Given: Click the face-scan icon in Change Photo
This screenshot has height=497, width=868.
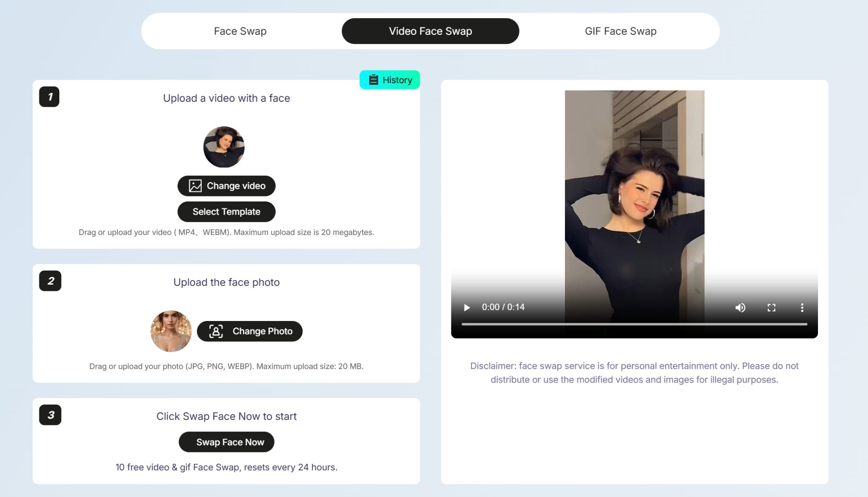Looking at the screenshot, I should pyautogui.click(x=216, y=331).
